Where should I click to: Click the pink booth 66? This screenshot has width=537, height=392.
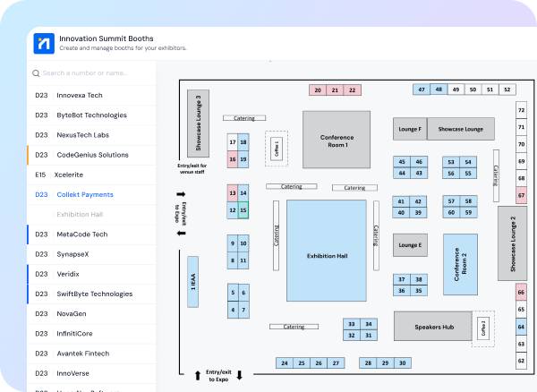521,292
